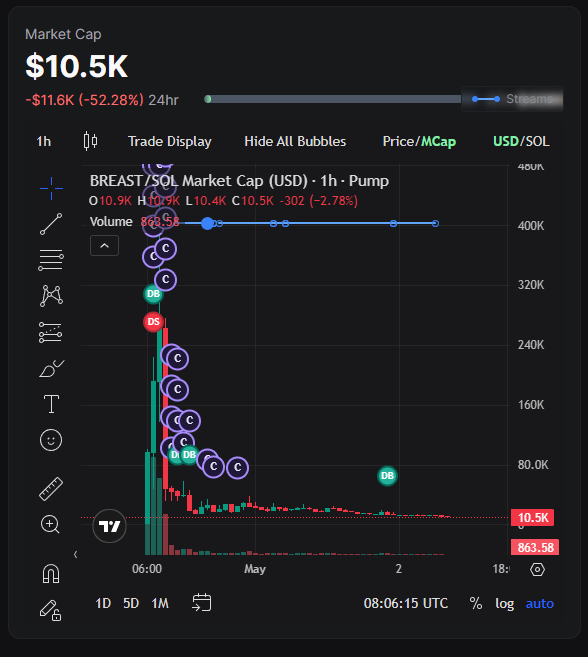
Task: Open the Fibonacci retracement tool
Action: 51,260
